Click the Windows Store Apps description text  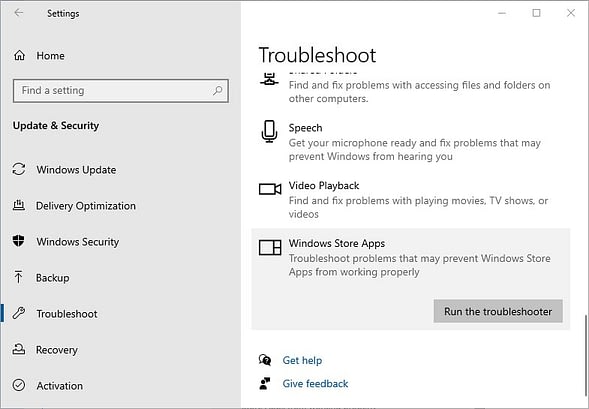420,265
